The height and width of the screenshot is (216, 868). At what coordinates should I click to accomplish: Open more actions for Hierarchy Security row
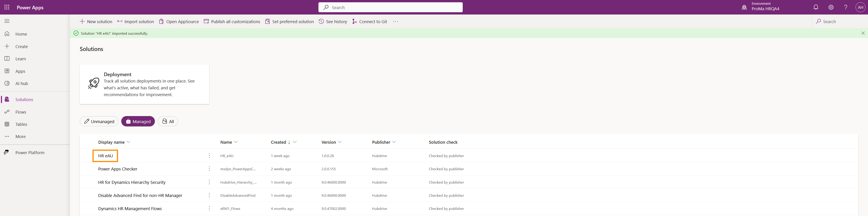click(209, 182)
